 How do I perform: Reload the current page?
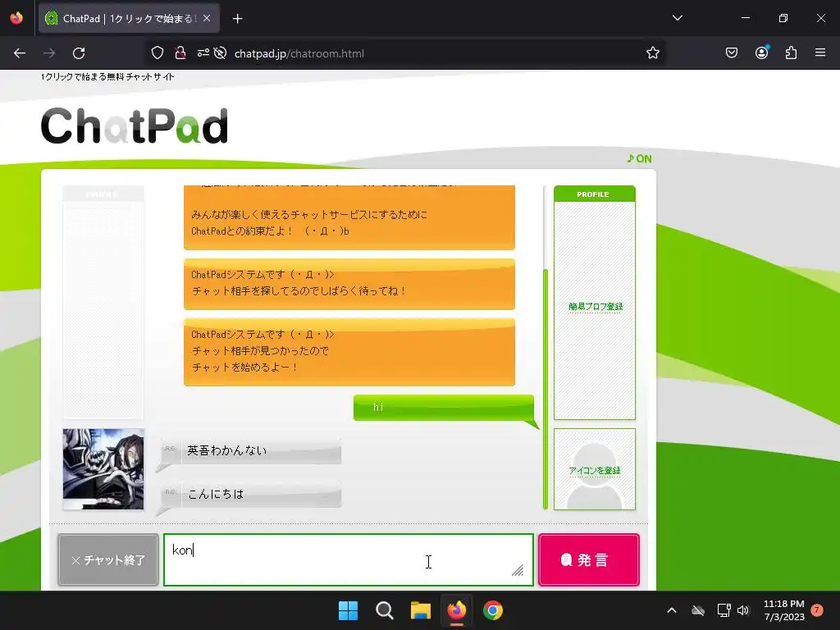click(79, 53)
